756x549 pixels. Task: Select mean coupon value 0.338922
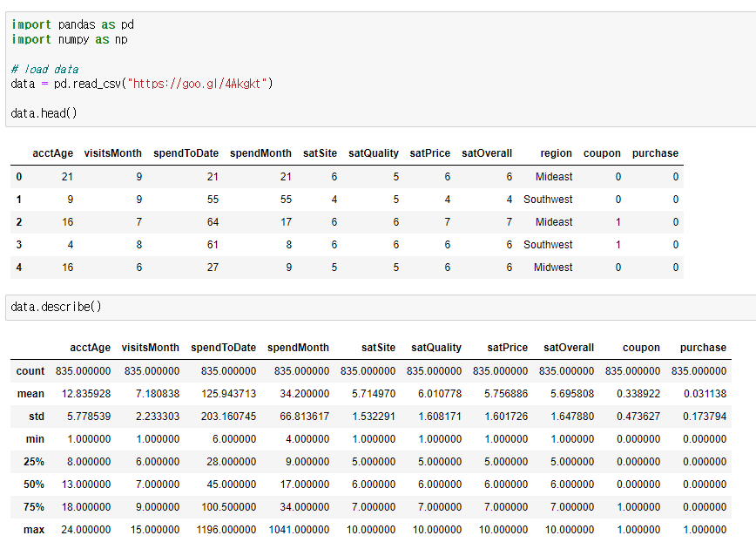pyautogui.click(x=638, y=394)
